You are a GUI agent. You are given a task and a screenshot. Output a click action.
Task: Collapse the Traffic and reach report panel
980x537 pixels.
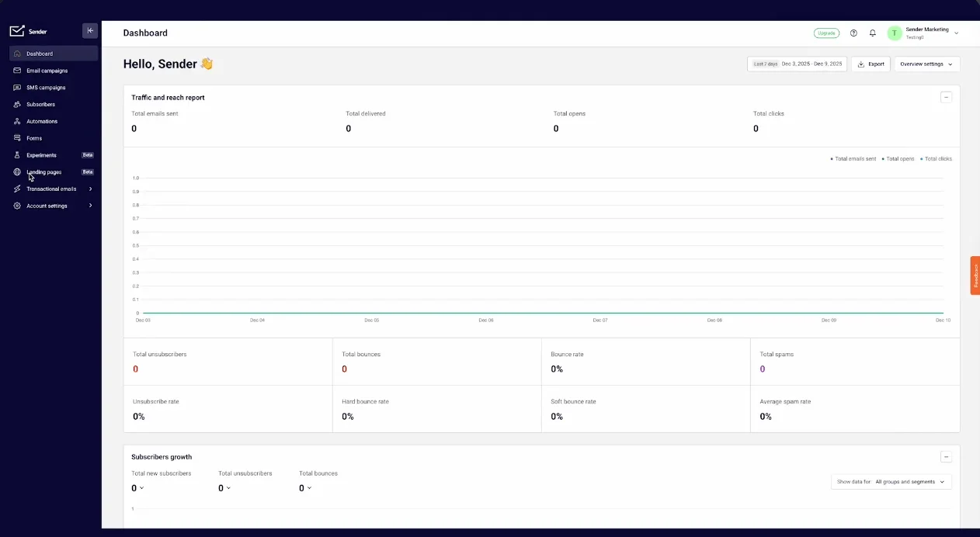pos(946,98)
